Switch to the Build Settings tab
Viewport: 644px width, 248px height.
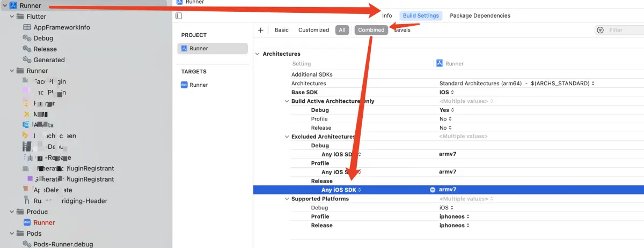(x=421, y=16)
